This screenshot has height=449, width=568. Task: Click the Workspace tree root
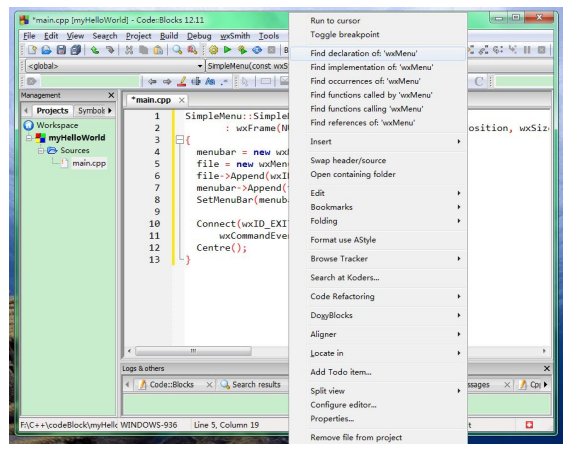(x=57, y=125)
